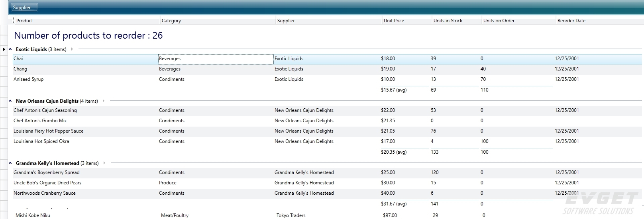Collapse the New Orleans Cajun Delights group

coord(10,101)
